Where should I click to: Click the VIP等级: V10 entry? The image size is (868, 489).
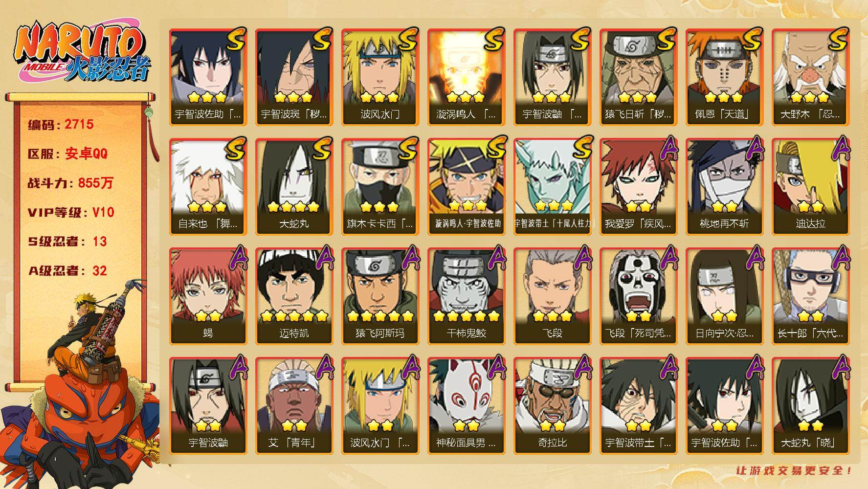(x=71, y=212)
